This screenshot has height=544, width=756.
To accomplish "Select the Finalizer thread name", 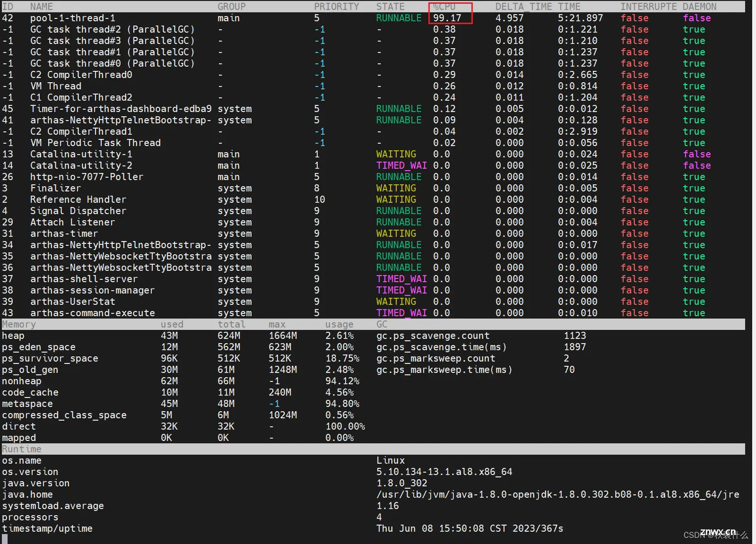I will [56, 188].
